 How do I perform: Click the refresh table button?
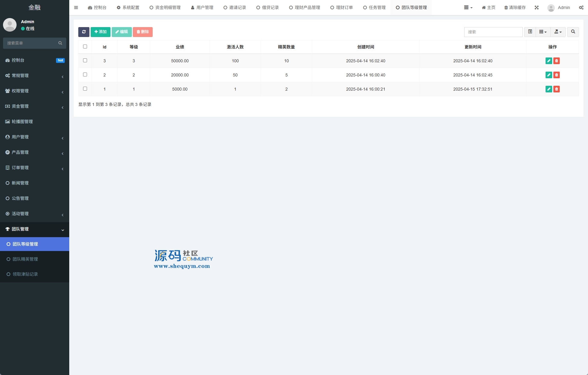click(84, 32)
